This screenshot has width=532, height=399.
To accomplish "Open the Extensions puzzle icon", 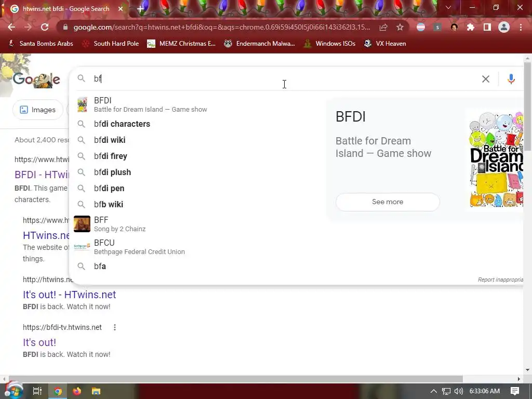I will [x=471, y=27].
